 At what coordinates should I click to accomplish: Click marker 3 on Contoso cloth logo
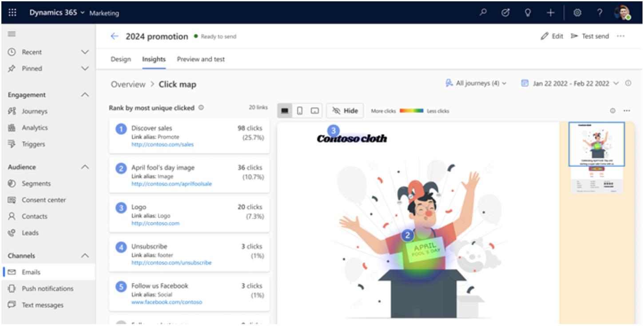(333, 131)
